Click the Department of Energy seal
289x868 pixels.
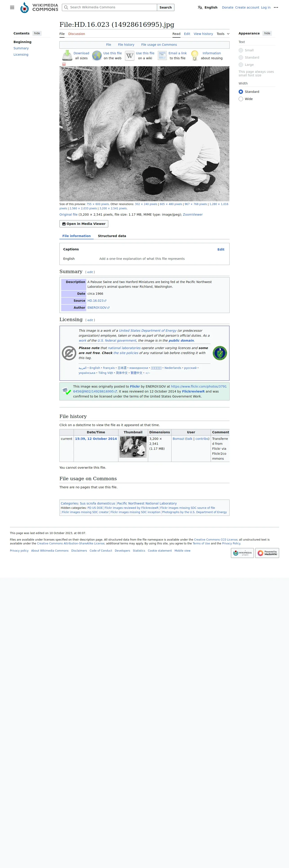(x=220, y=353)
